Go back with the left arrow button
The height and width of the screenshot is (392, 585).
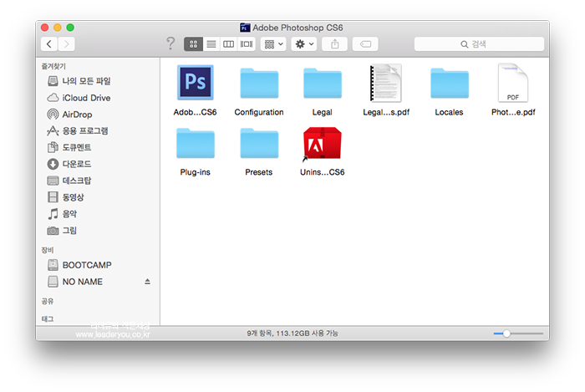tap(49, 44)
